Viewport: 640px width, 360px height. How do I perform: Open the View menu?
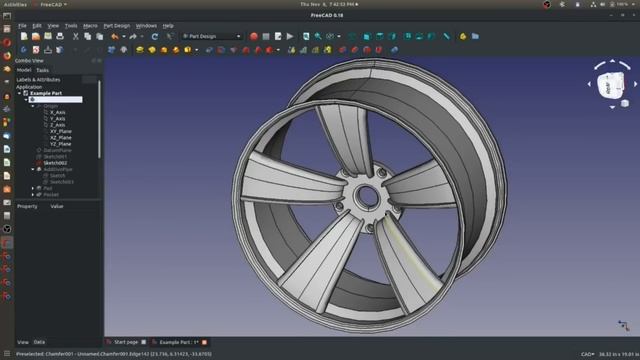(x=53, y=26)
